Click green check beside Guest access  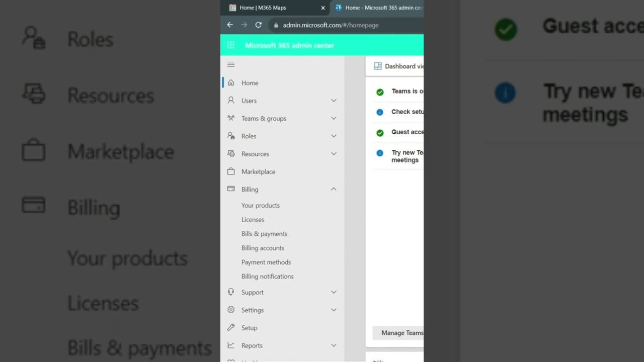click(380, 133)
